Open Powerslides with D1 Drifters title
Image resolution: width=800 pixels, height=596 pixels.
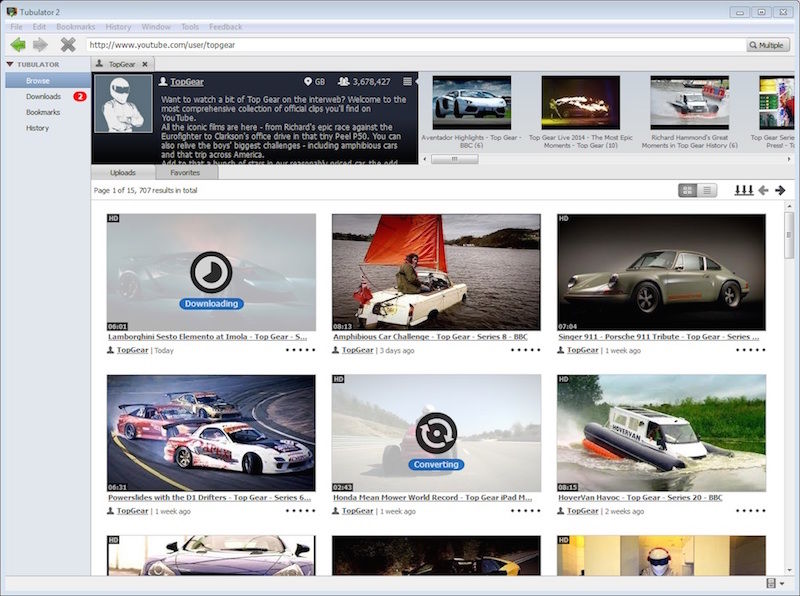(209, 498)
